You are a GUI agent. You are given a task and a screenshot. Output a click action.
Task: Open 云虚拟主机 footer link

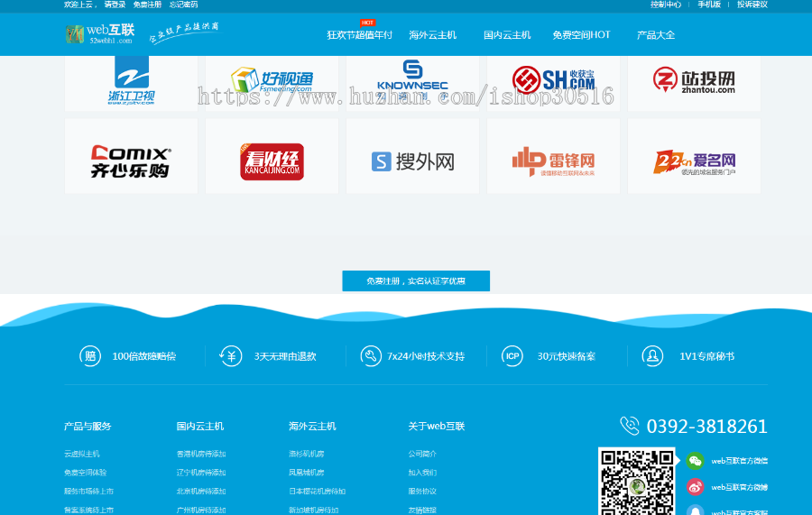(x=82, y=454)
